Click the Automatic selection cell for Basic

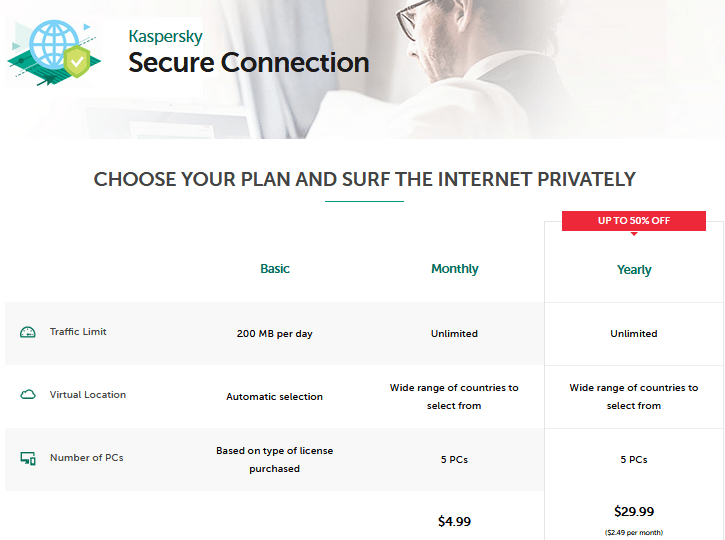(x=275, y=397)
